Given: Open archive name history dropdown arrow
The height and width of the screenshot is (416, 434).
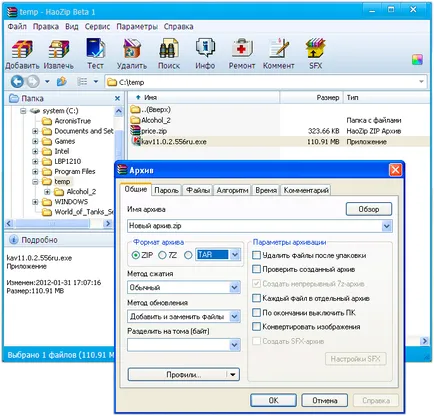Looking at the screenshot, I should tap(386, 226).
